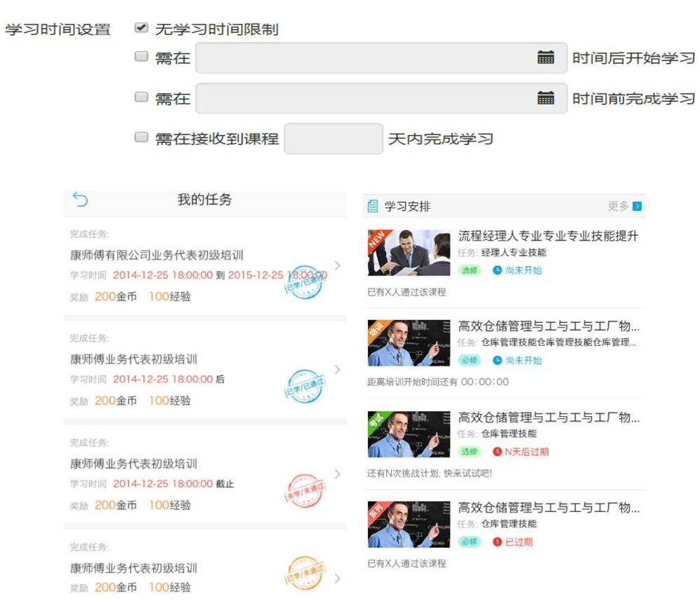Screen dimensions: 700x608
Task: Click the 天内完成学习 days input box
Action: point(334,139)
